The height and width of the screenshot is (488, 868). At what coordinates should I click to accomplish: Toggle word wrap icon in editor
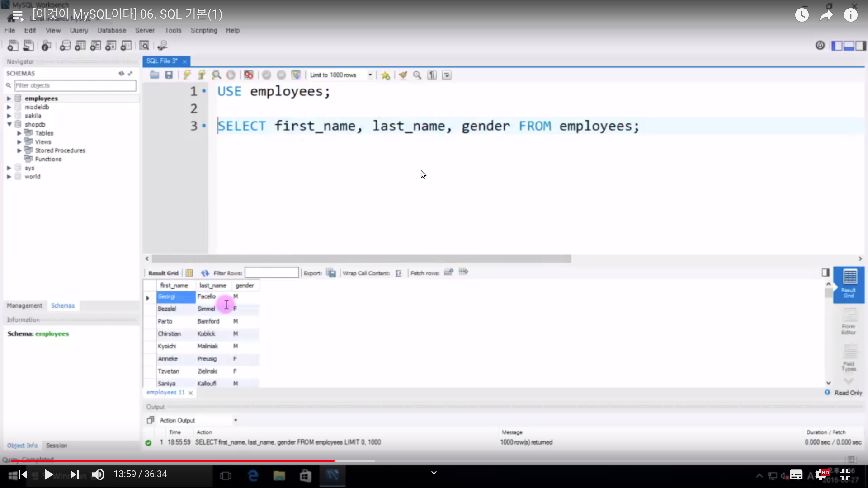[447, 75]
